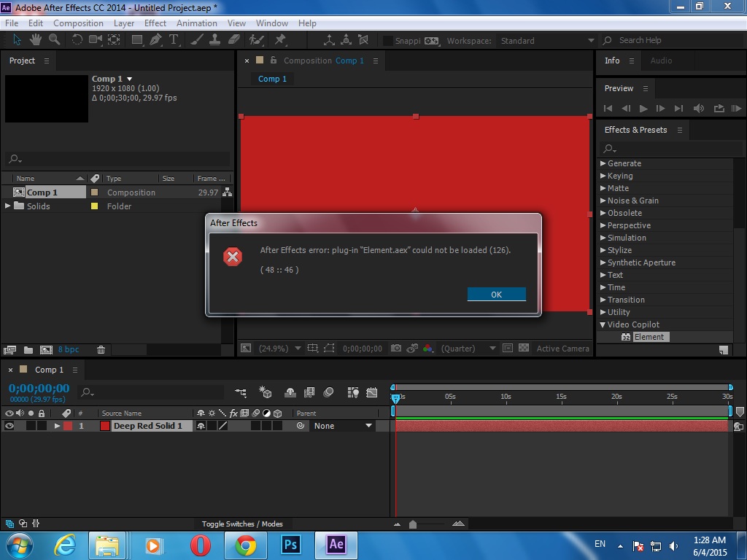Click the Interpret Footage icon in Project panel
The image size is (747, 560).
(x=9, y=350)
